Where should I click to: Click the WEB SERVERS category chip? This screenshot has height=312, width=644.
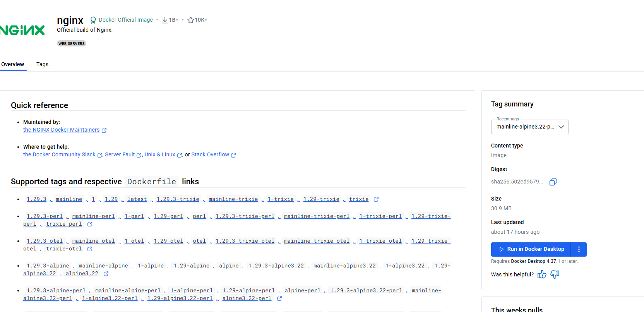(x=72, y=43)
